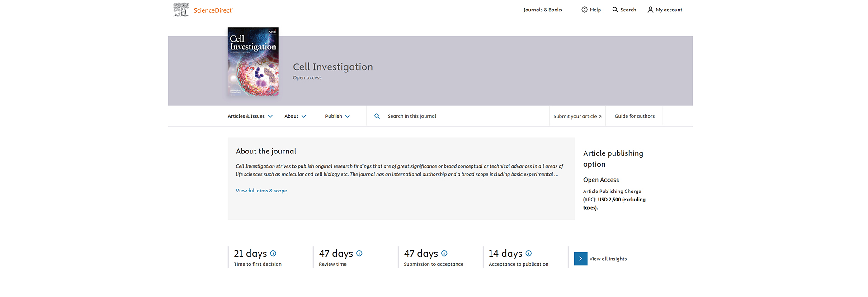The height and width of the screenshot is (297, 868).
Task: Open Journals & Books page
Action: coord(542,10)
